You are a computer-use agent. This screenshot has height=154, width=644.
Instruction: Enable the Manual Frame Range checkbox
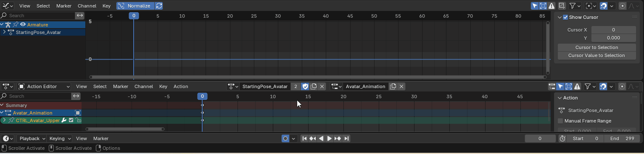coord(560,121)
